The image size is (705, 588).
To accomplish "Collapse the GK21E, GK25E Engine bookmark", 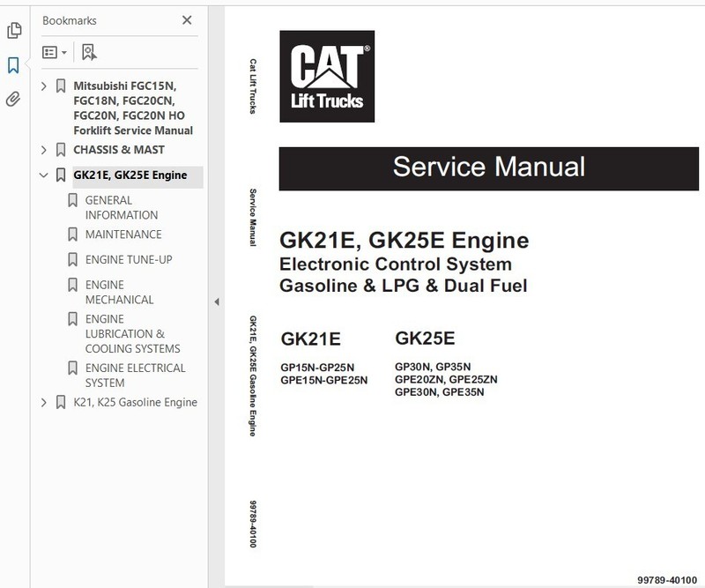I will pos(43,175).
